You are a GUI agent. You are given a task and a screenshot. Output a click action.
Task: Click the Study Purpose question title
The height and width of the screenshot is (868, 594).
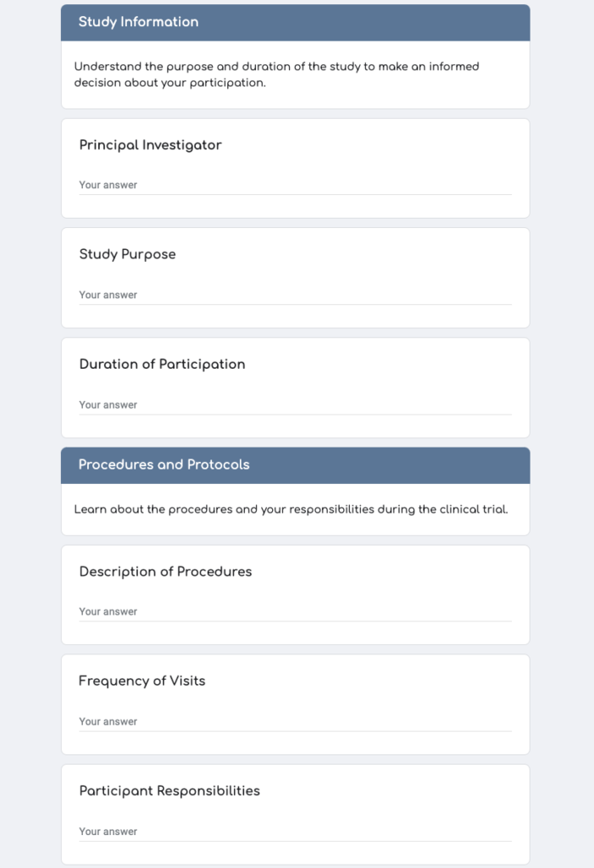point(127,254)
